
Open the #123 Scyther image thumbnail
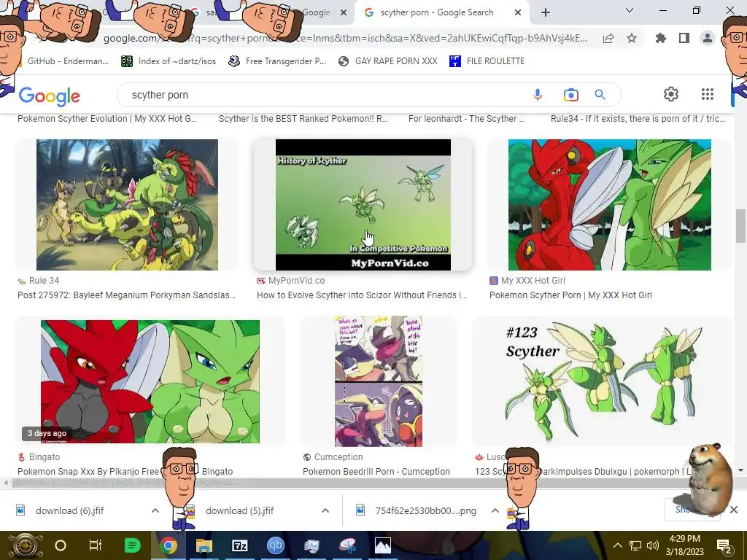pos(602,381)
